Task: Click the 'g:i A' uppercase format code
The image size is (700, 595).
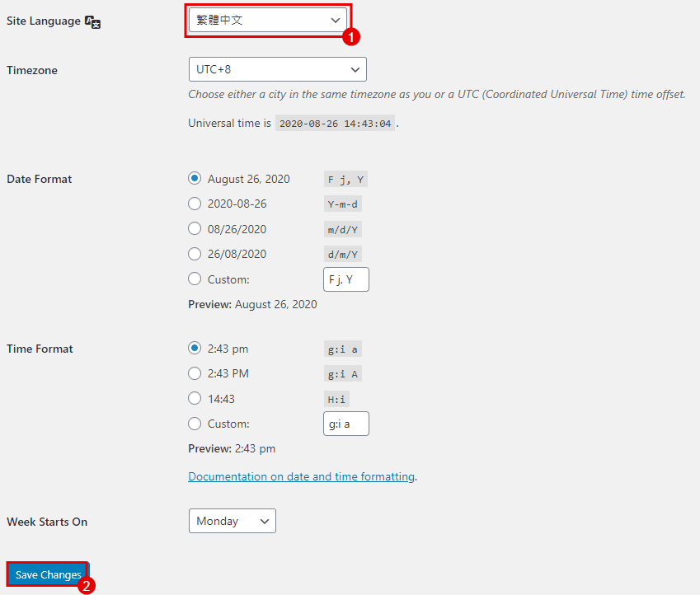Action: tap(343, 374)
